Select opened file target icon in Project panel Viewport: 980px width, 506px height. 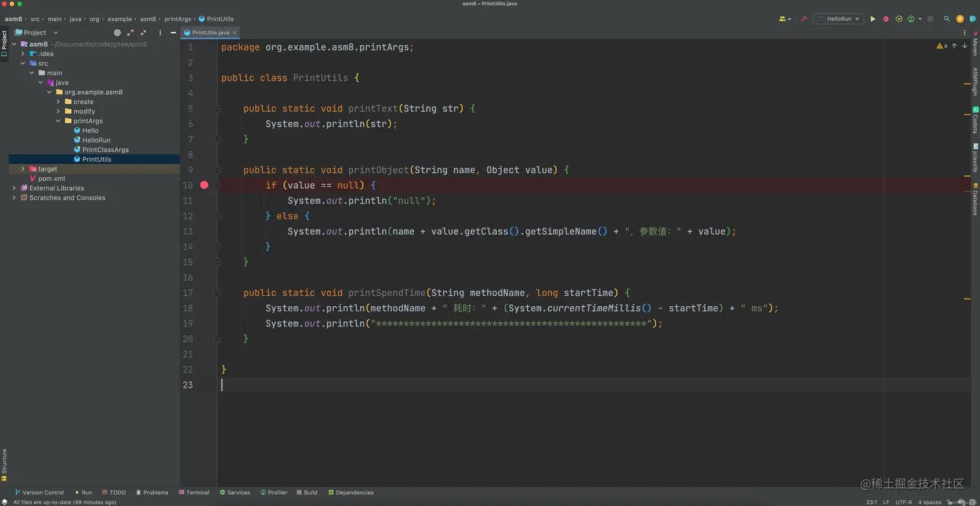(x=117, y=32)
